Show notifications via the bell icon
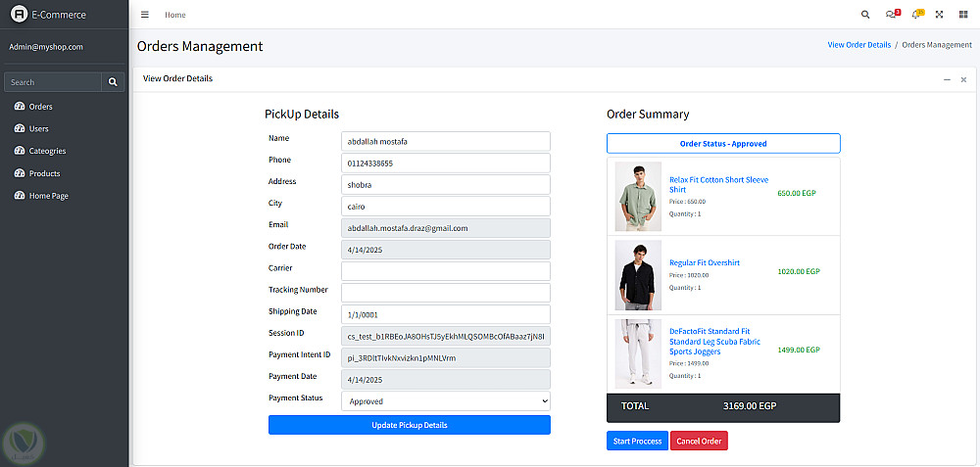980x467 pixels. point(915,15)
